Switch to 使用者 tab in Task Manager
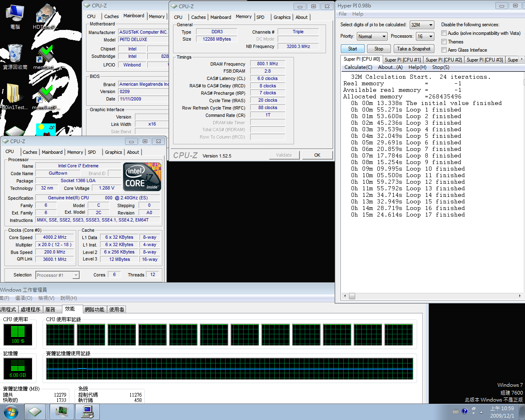The image size is (525, 420). [x=116, y=310]
